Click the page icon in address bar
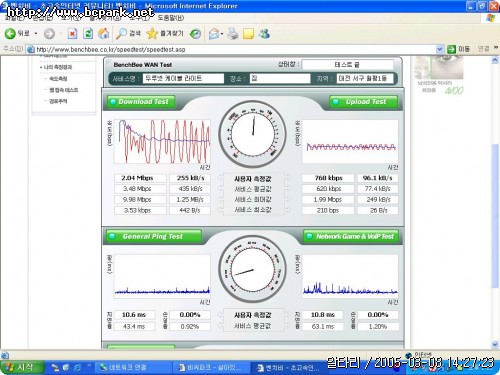Image resolution: width=500 pixels, height=375 pixels. tap(30, 49)
